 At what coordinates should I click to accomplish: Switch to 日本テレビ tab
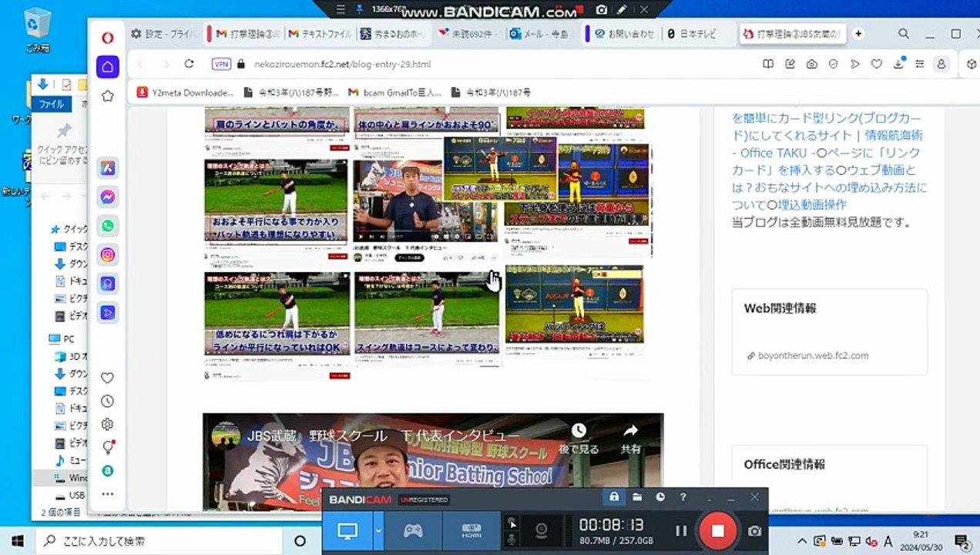[697, 34]
